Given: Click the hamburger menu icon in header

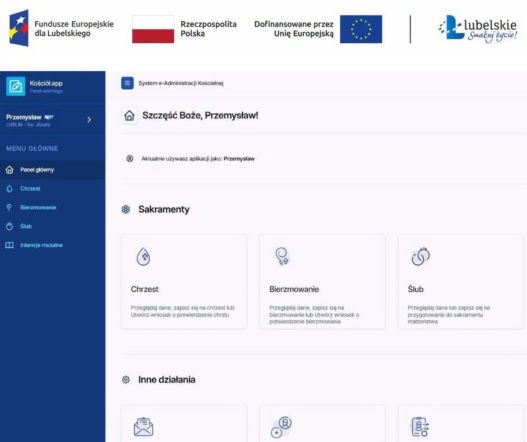Looking at the screenshot, I should (x=127, y=83).
